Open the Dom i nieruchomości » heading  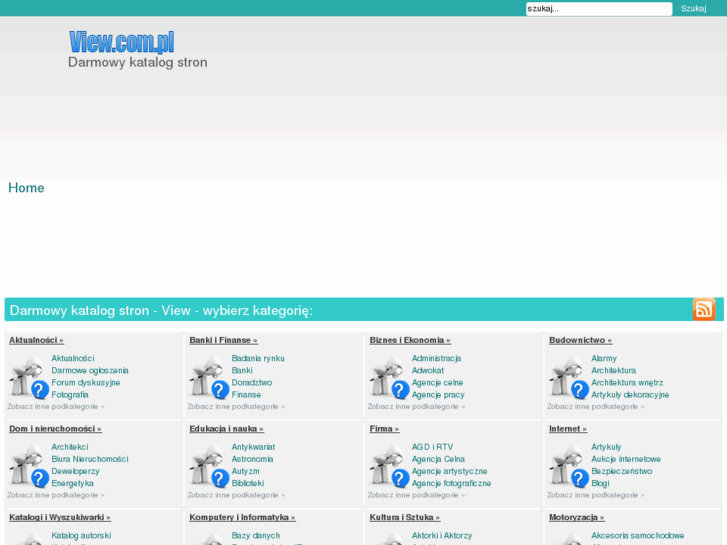tap(55, 429)
